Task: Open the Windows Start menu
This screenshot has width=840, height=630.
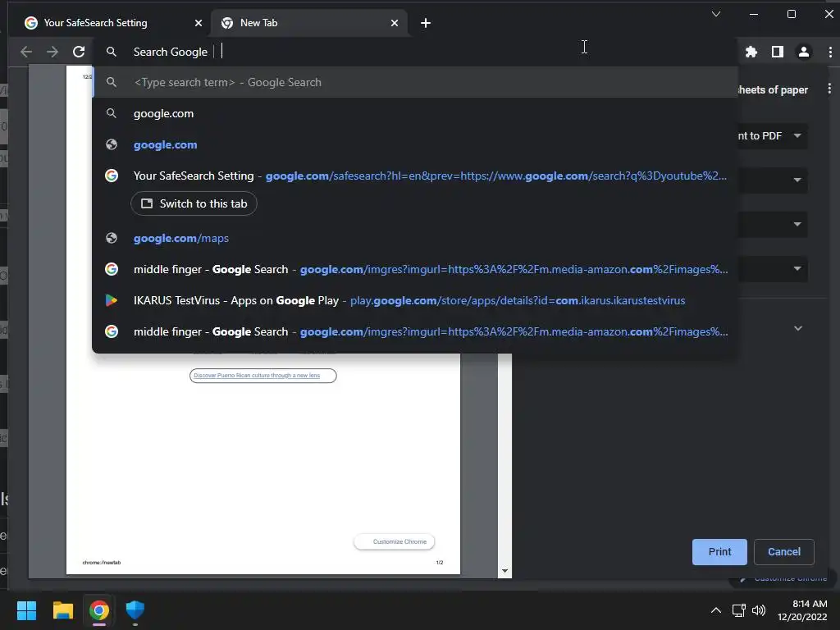Action: [26, 610]
